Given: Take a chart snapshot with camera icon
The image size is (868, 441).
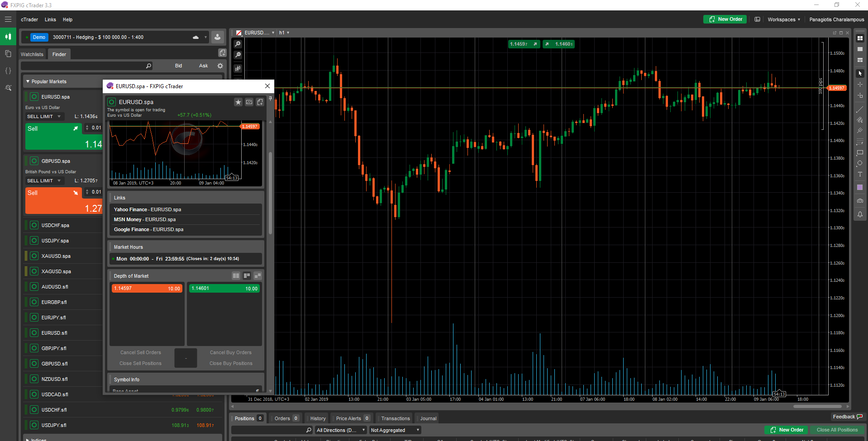Looking at the screenshot, I should click(860, 201).
